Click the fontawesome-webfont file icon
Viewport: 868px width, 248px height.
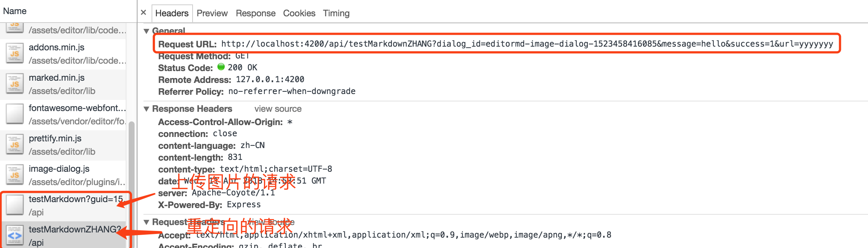coord(15,114)
